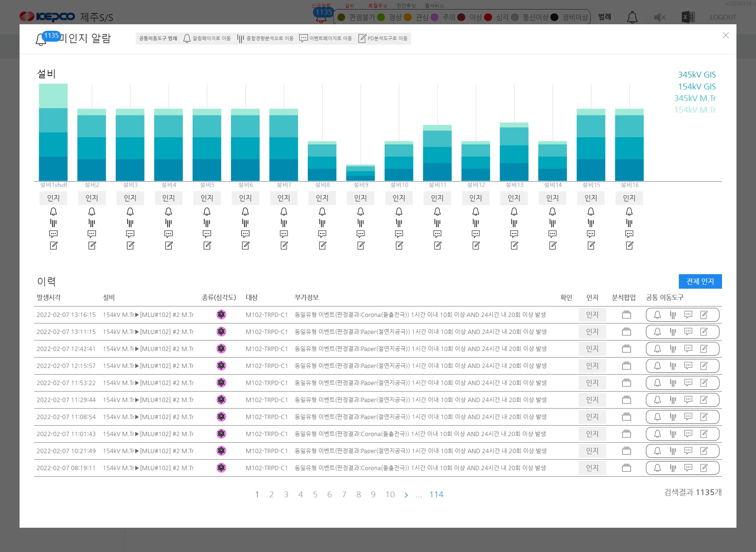The height and width of the screenshot is (552, 756).
Task: Click bell icon in 13:11:15 row toolbar
Action: click(657, 332)
